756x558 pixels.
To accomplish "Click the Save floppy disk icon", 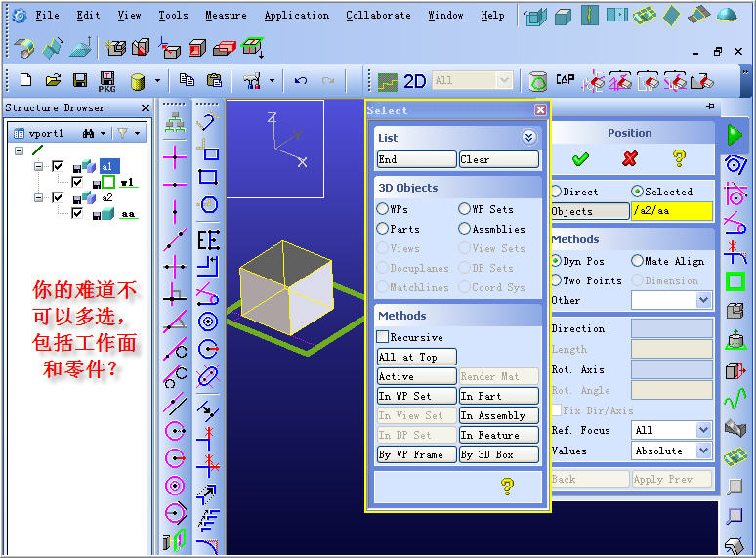I will tap(80, 80).
